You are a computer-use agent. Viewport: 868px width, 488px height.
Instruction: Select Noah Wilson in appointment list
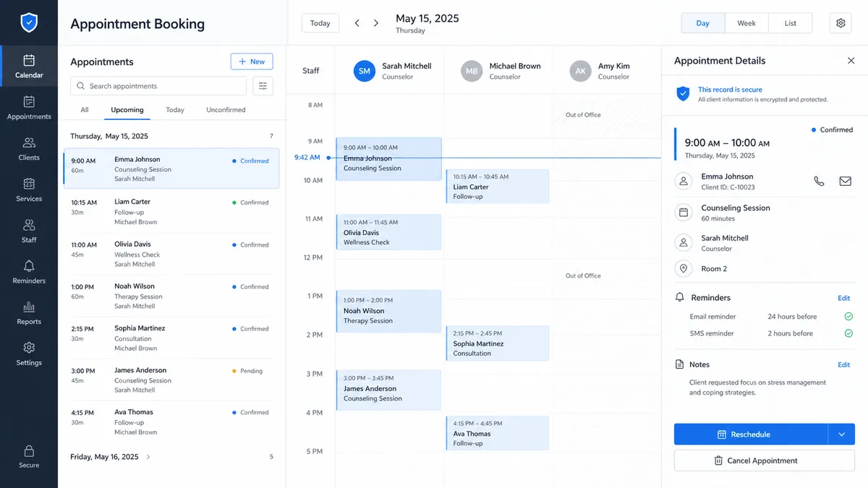171,296
